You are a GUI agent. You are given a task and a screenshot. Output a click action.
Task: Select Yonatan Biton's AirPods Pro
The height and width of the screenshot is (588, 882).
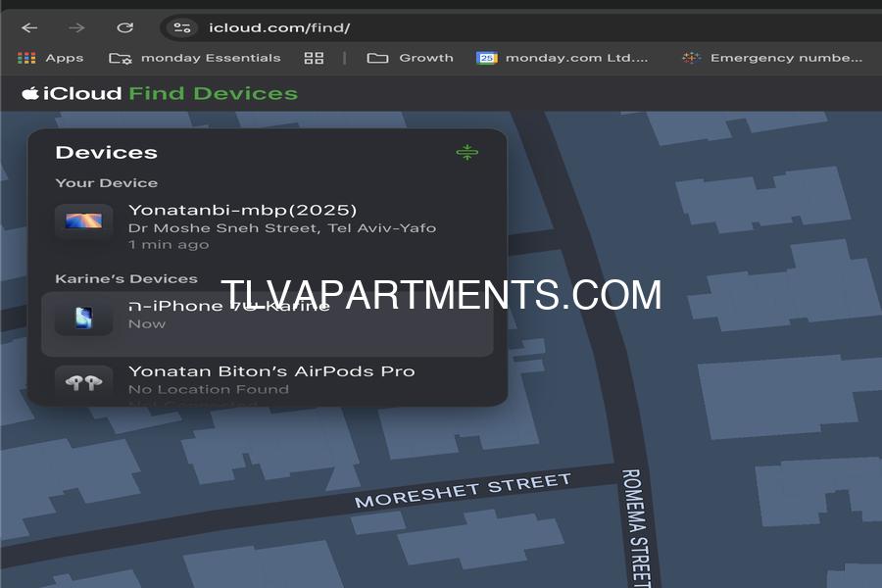[x=268, y=381]
